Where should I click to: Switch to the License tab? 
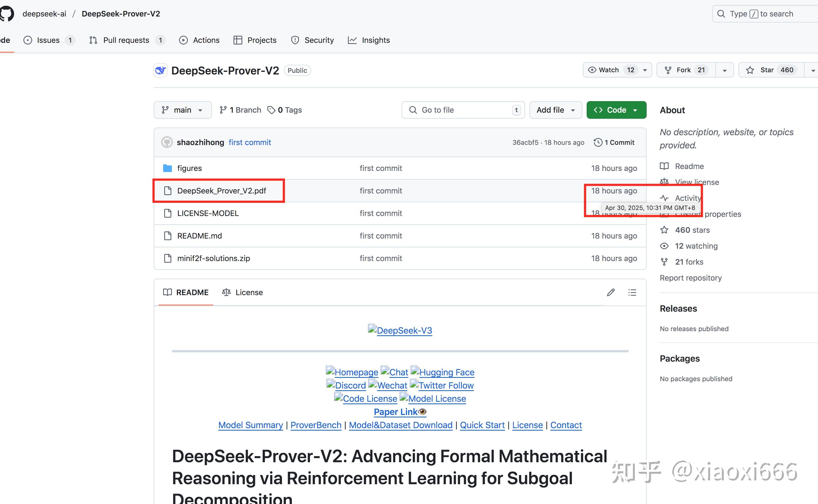[x=249, y=292]
